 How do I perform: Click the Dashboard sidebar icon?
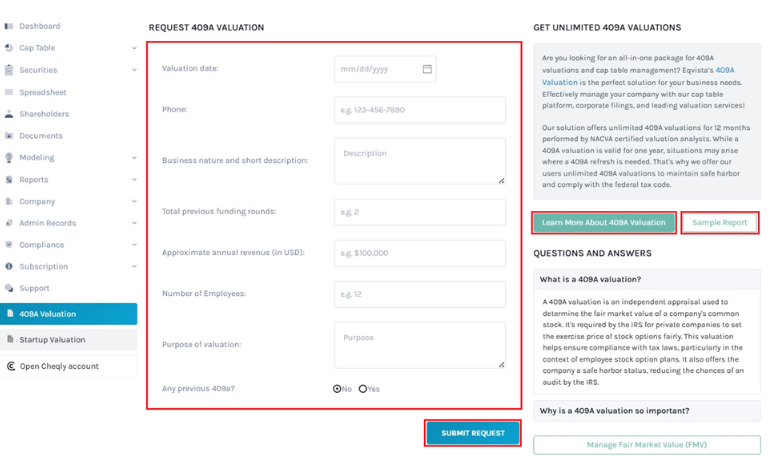pyautogui.click(x=9, y=26)
